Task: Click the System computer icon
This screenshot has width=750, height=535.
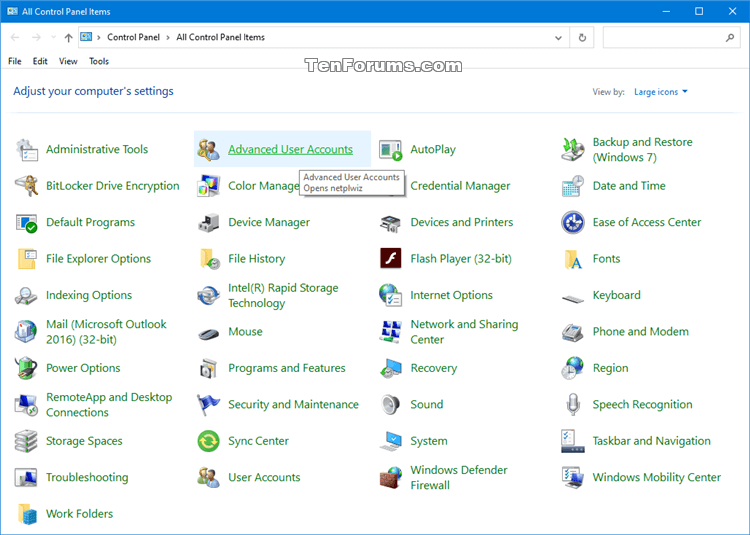Action: (391, 441)
